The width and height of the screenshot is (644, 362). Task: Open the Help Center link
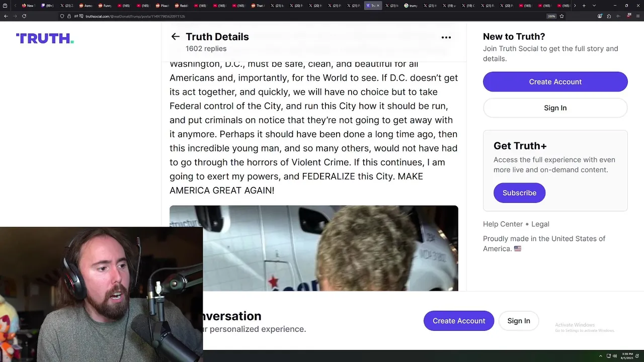tap(503, 224)
